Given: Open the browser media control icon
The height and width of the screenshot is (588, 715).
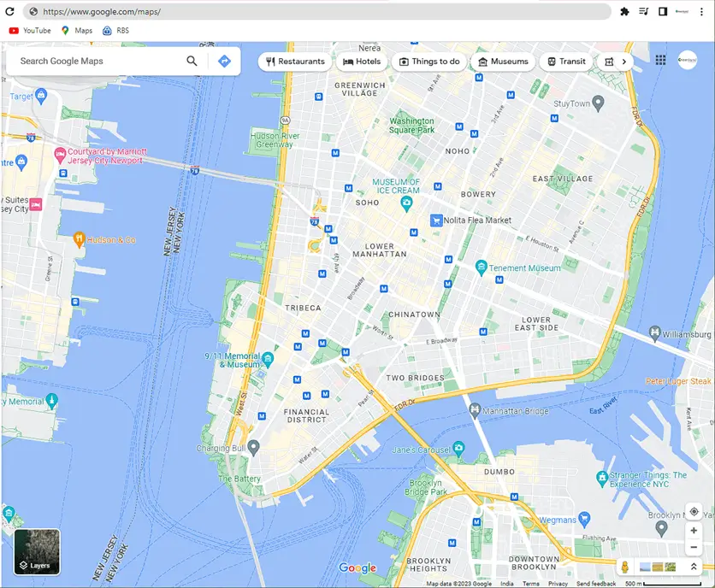Looking at the screenshot, I should coord(643,11).
